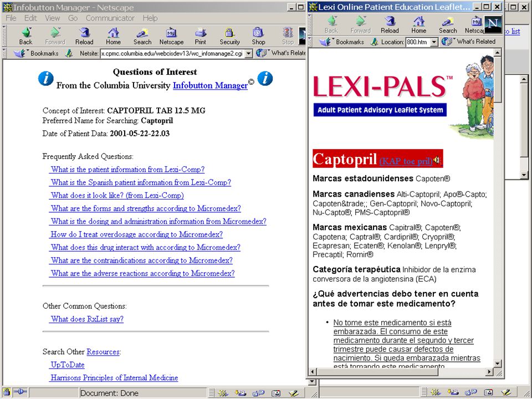Image resolution: width=532 pixels, height=399 pixels.
Task: Click the Location field in the Lexi window
Action: pos(418,42)
